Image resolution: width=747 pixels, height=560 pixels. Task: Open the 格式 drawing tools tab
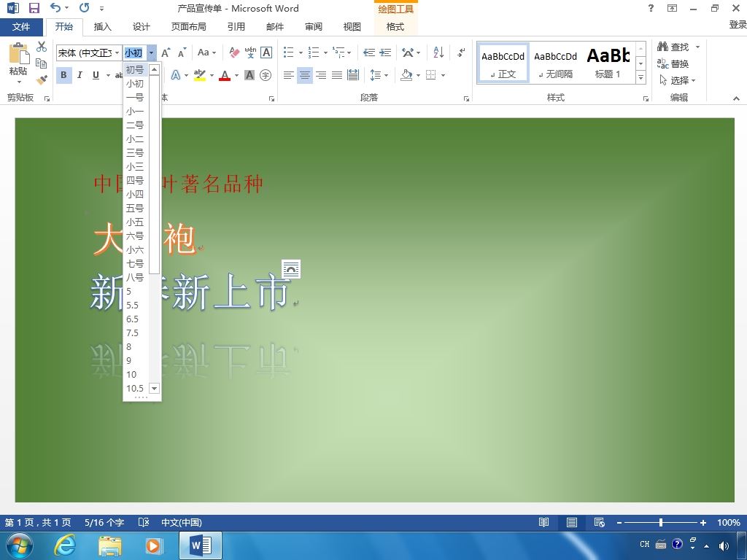click(395, 27)
